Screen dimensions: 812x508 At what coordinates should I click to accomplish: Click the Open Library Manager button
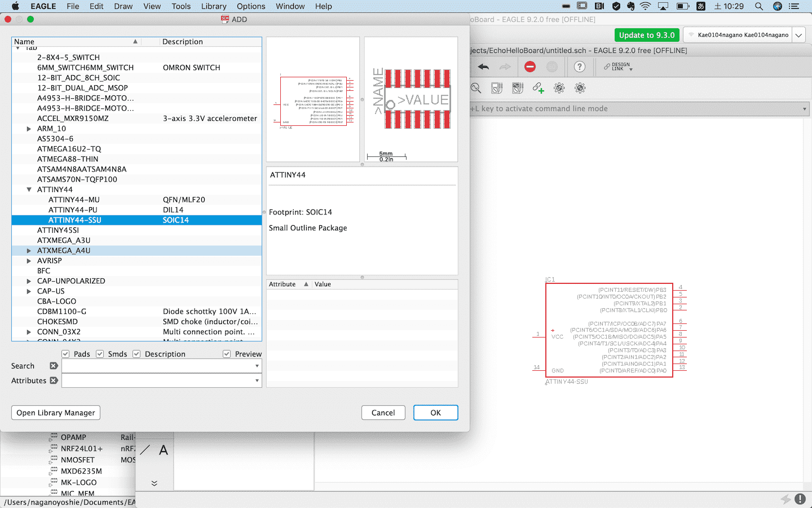tap(56, 413)
